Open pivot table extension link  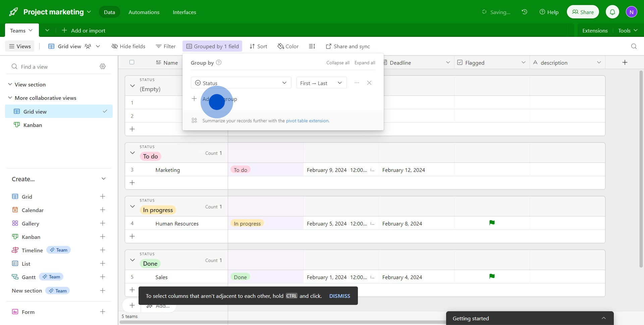click(307, 121)
